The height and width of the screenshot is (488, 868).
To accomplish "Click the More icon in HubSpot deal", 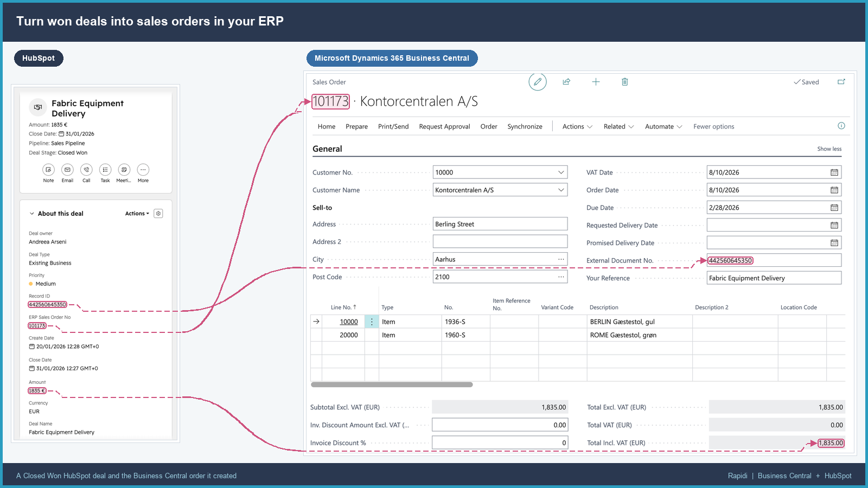I will tap(143, 170).
